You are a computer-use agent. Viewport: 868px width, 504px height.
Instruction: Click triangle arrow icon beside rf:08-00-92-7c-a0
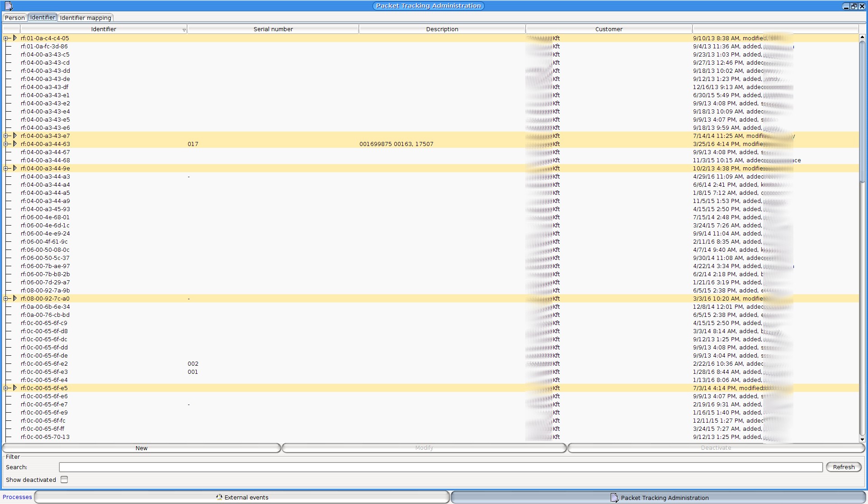15,298
